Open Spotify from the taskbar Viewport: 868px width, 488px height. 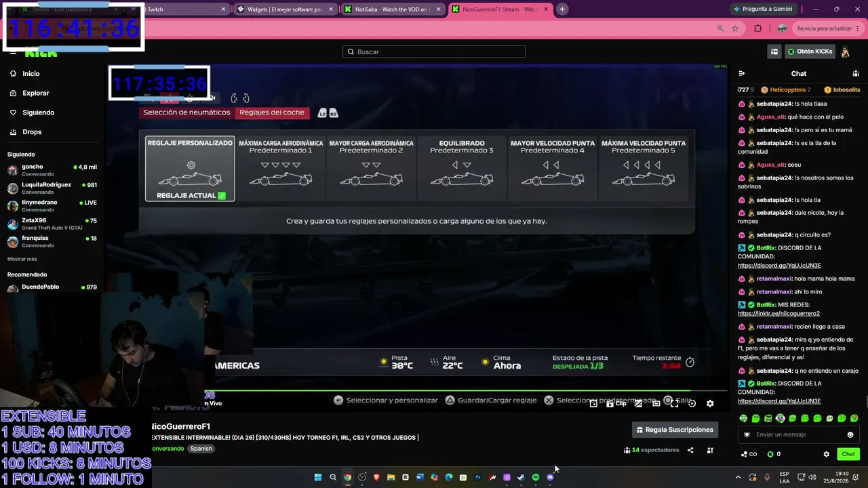pos(536,477)
